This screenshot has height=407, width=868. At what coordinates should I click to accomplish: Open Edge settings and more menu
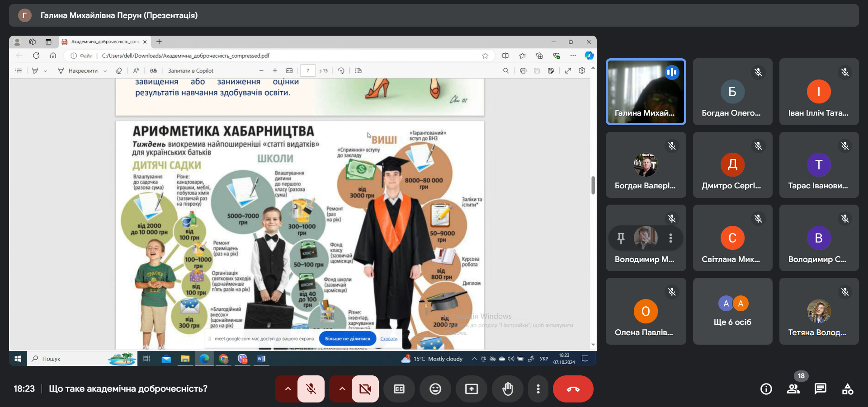pos(573,56)
